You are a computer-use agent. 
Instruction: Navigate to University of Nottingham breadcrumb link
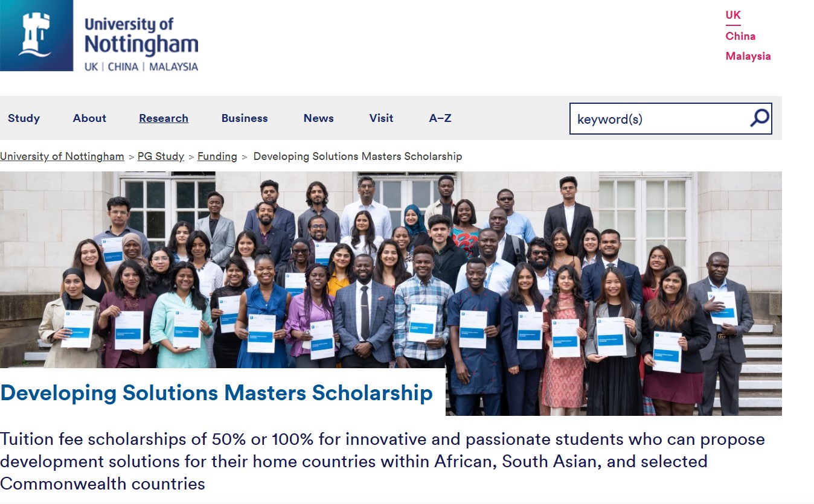pyautogui.click(x=62, y=156)
